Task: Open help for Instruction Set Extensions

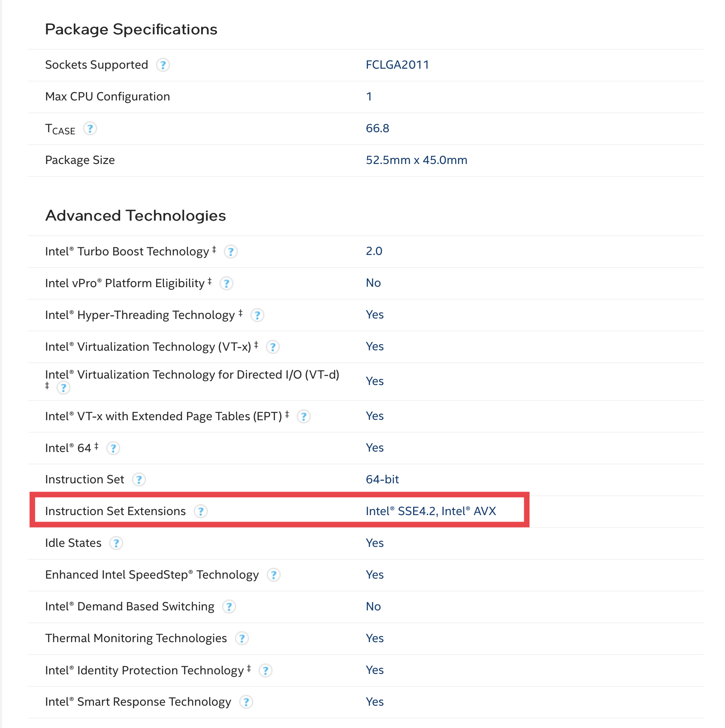Action: (200, 511)
